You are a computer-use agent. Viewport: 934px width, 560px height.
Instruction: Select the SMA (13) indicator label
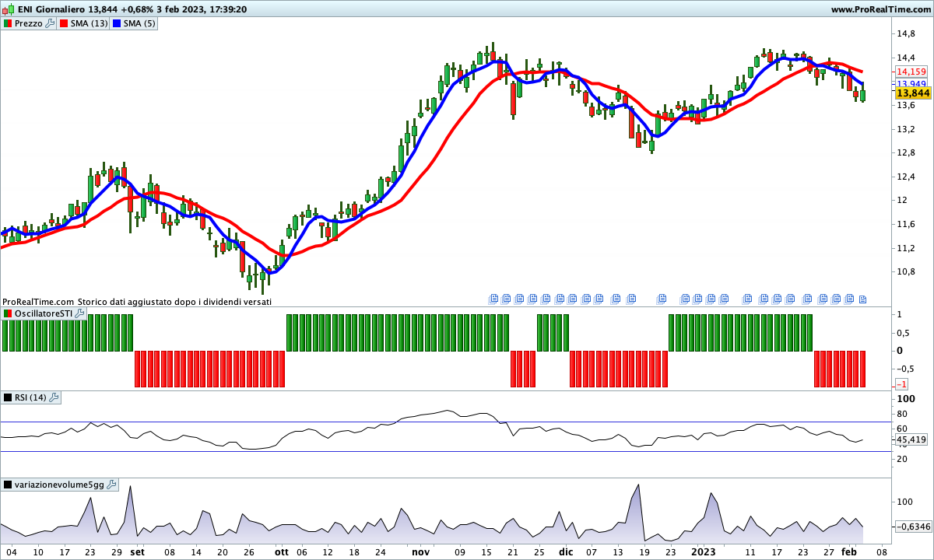(90, 24)
